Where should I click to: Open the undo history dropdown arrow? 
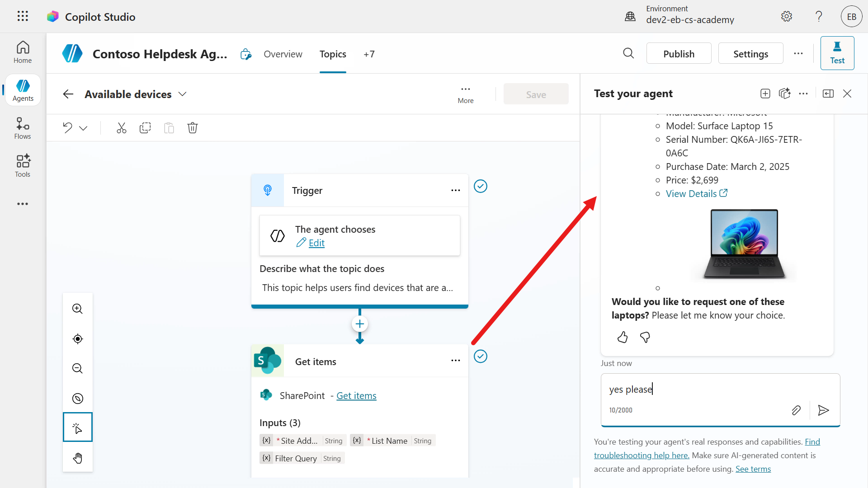(83, 128)
